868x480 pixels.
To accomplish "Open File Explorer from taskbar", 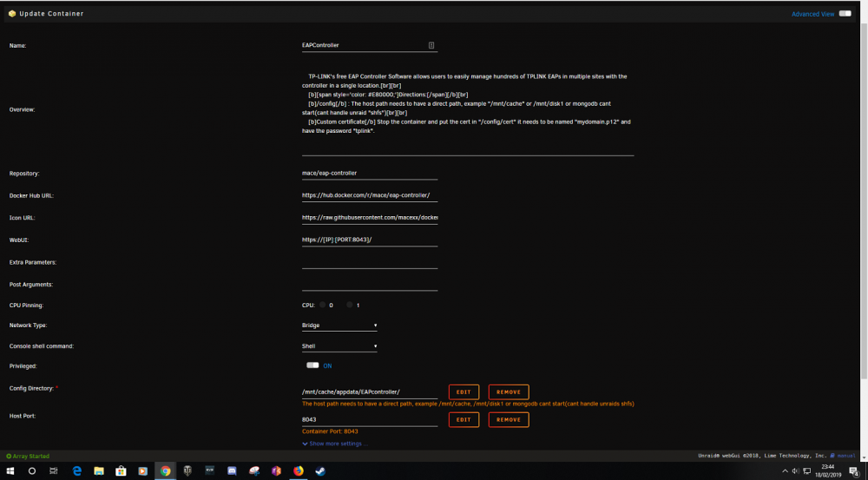I will click(x=99, y=471).
